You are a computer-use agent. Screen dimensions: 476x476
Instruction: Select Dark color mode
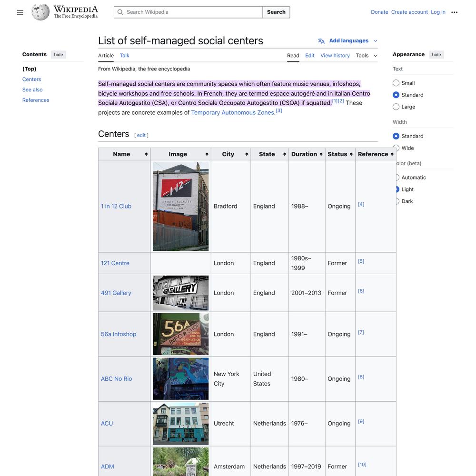pos(397,201)
